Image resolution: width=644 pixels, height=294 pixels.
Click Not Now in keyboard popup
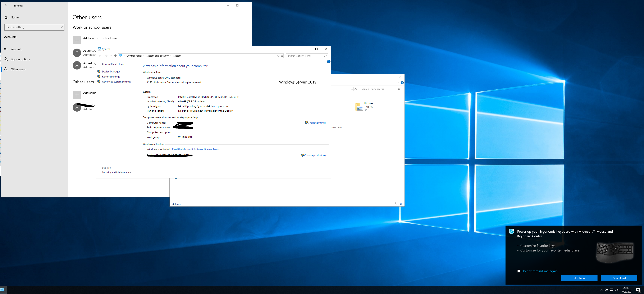579,278
